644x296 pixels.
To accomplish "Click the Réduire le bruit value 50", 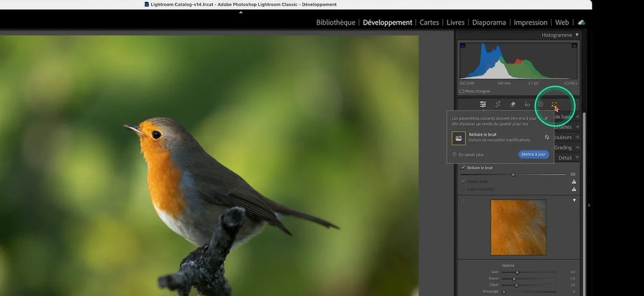I will coord(573,175).
